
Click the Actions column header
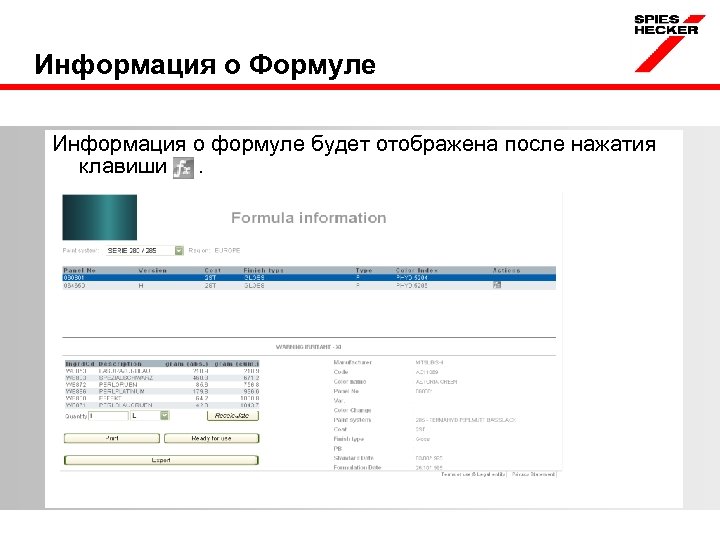(506, 270)
